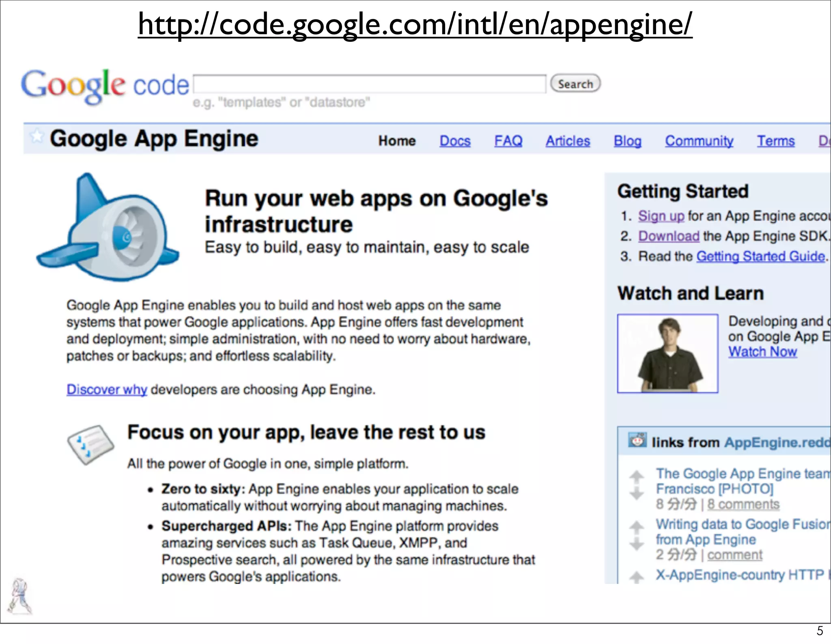Click the 'Run your web apps' headline
The image size is (831, 644).
click(376, 211)
